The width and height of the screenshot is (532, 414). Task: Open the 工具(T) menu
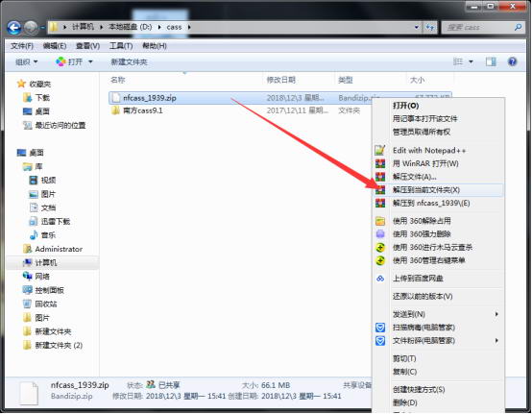click(121, 46)
